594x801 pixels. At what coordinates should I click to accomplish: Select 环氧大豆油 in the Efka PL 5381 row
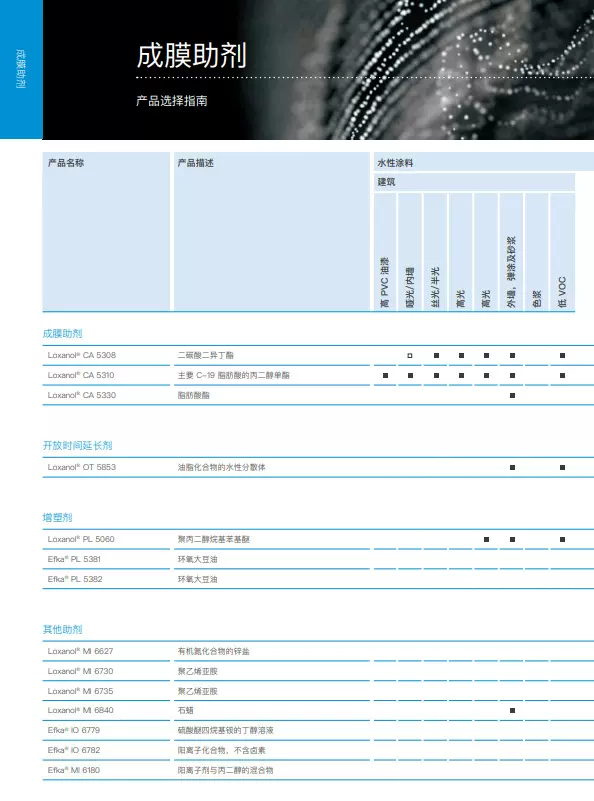[198, 559]
